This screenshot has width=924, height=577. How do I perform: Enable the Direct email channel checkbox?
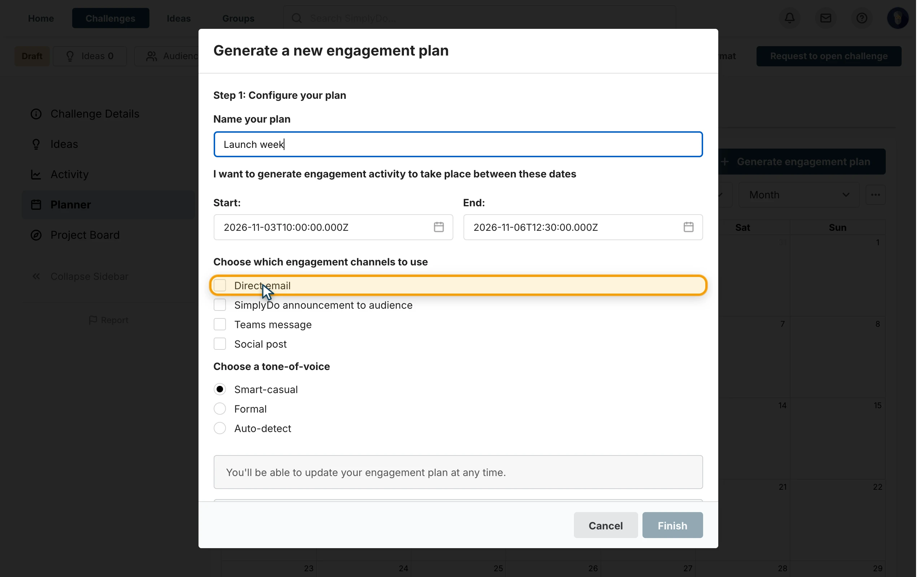(220, 285)
